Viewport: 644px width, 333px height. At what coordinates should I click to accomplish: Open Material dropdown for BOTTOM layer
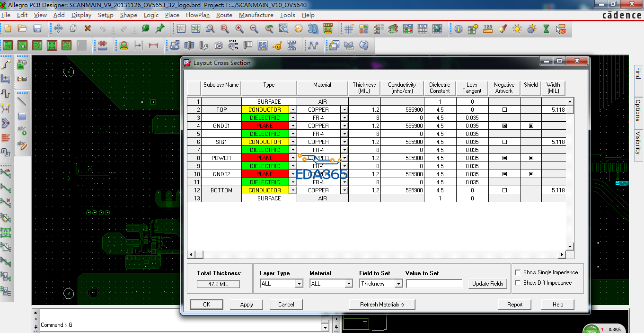tap(344, 190)
